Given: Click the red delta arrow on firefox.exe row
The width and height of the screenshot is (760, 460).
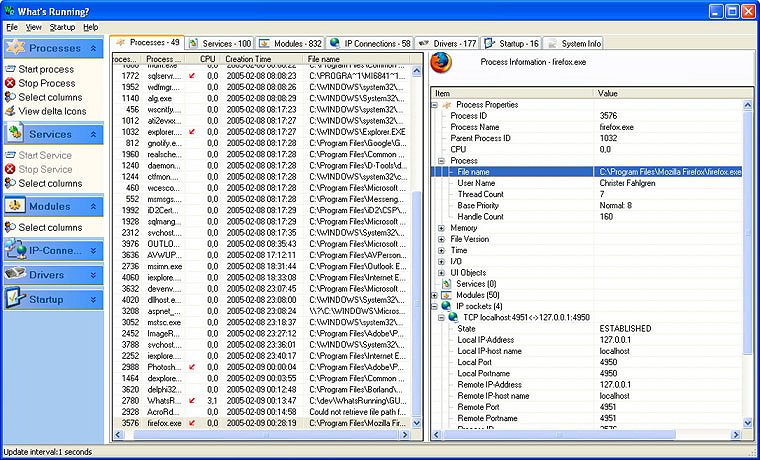Looking at the screenshot, I should (192, 423).
